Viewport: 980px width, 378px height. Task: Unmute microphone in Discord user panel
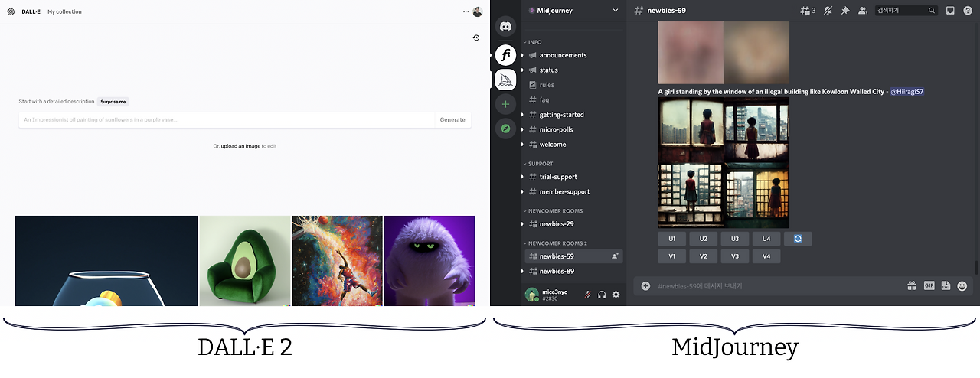(588, 295)
